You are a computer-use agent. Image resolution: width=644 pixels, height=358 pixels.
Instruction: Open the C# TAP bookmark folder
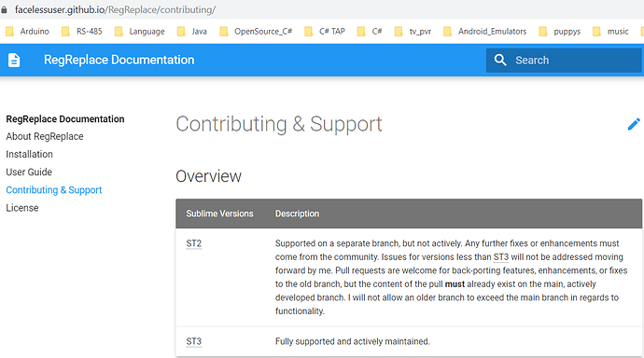[x=325, y=31]
